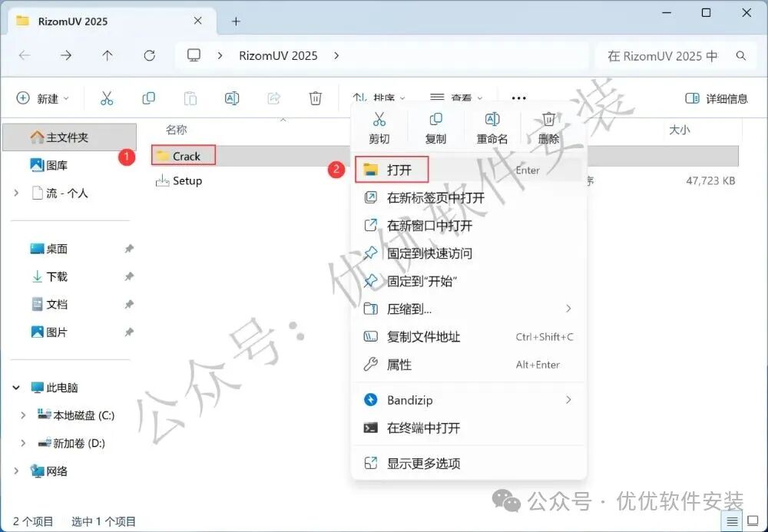The height and width of the screenshot is (532, 768).
Task: Click the Share icon in toolbar
Action: coord(274,98)
